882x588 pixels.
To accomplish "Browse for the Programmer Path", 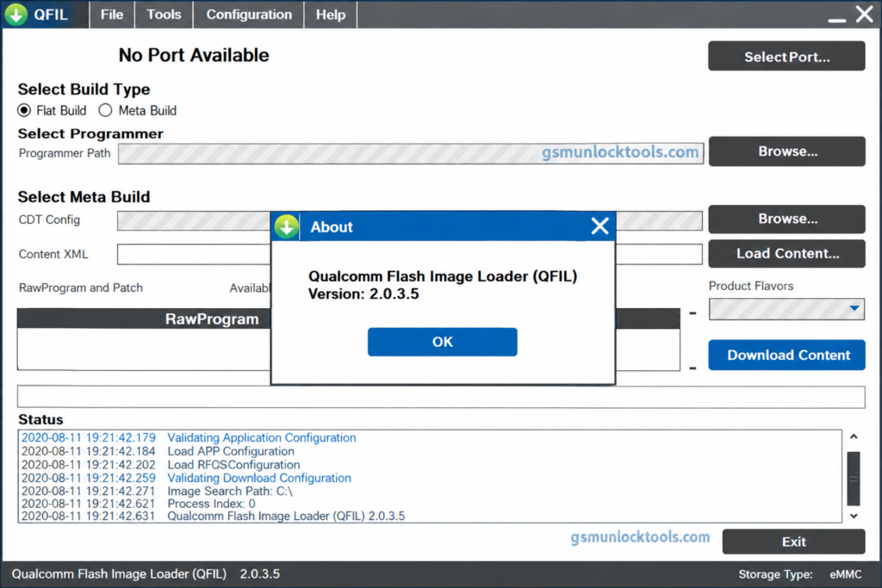I will pos(787,152).
